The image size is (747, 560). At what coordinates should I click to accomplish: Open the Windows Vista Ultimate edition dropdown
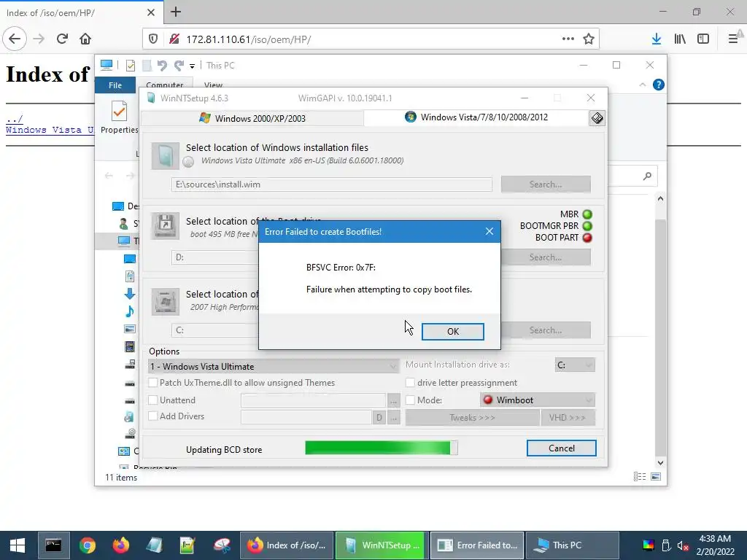pos(274,366)
